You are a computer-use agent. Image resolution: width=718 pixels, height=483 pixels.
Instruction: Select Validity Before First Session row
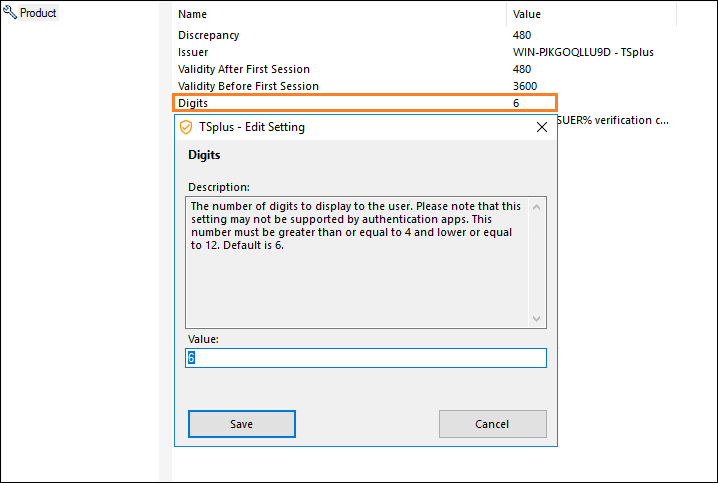pyautogui.click(x=248, y=86)
